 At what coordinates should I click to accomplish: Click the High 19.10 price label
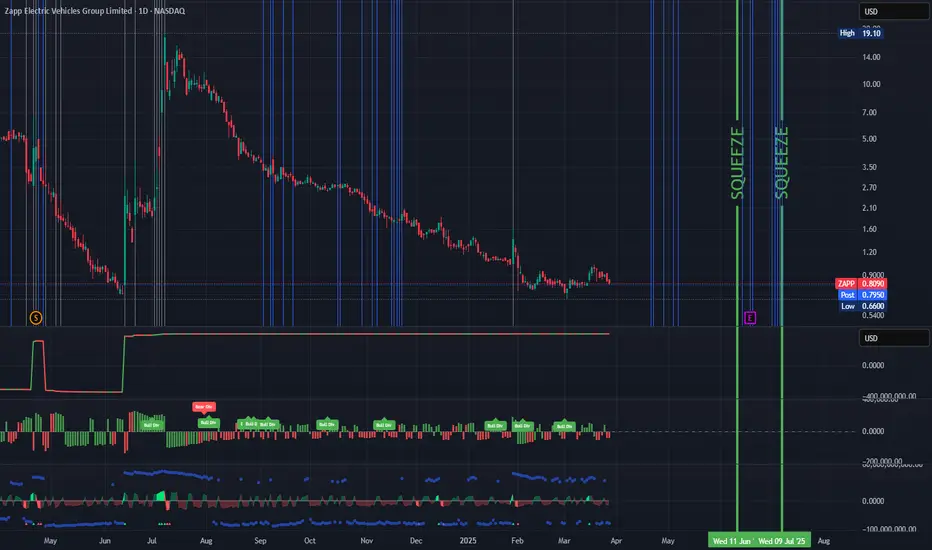click(x=860, y=33)
